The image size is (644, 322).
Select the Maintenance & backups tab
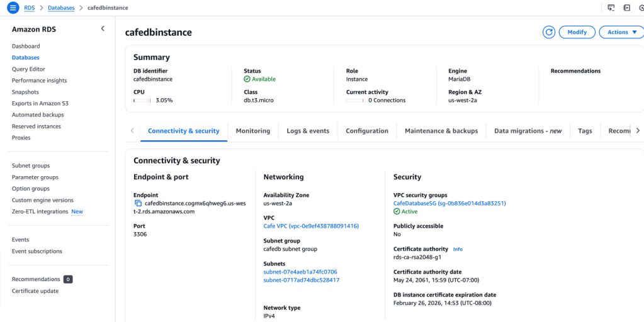click(441, 131)
